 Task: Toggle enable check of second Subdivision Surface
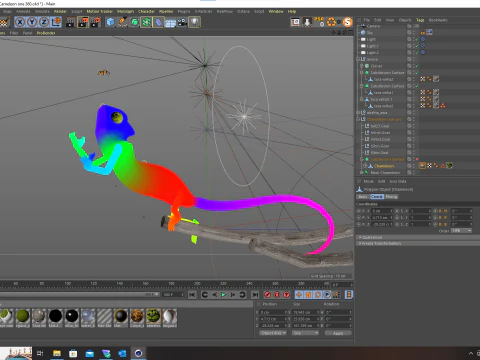coord(417,86)
